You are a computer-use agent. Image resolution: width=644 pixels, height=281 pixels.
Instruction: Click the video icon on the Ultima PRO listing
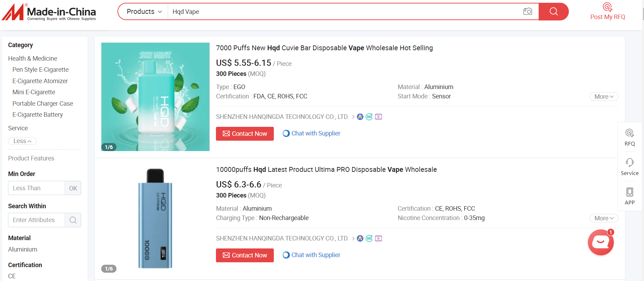point(378,238)
